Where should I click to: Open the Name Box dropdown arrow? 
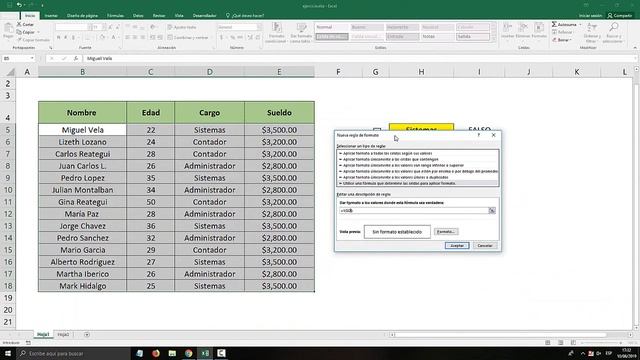(32, 58)
